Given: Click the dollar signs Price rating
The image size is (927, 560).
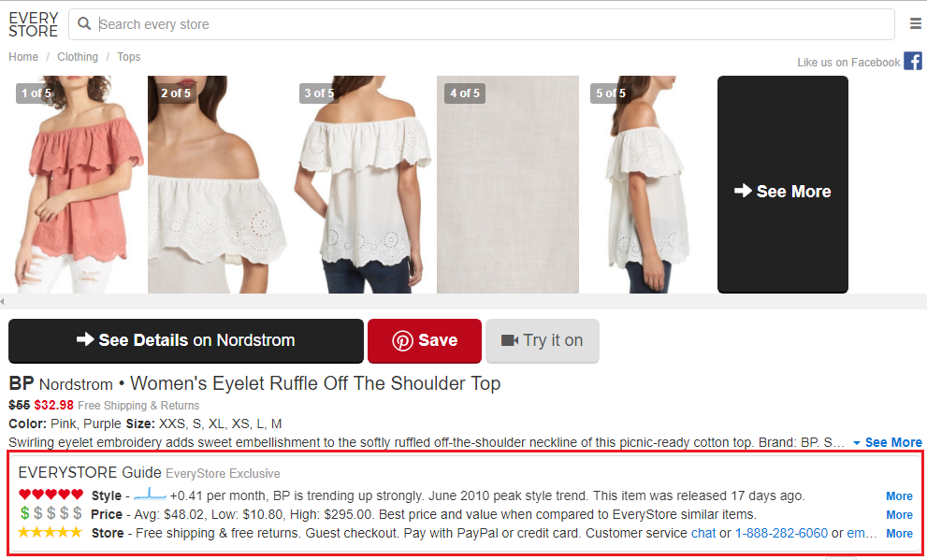Looking at the screenshot, I should tap(51, 513).
